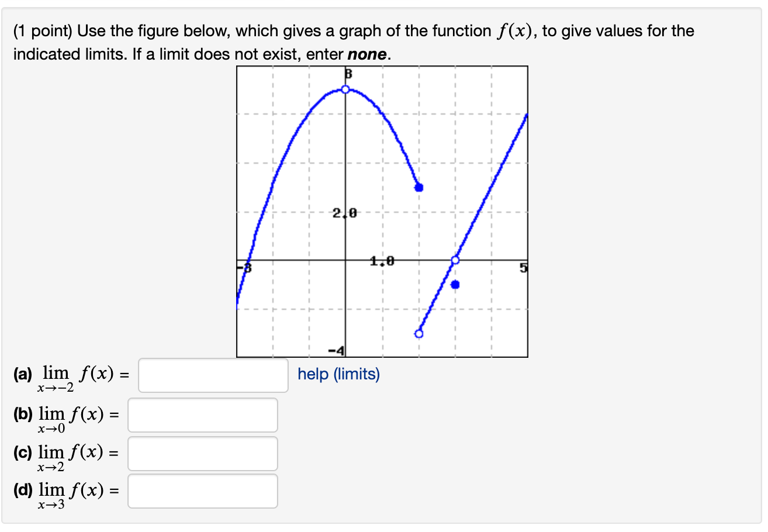Screen dimensions: 768x532
Task: Click the open circle at the parabola's peak
Action: [x=345, y=89]
